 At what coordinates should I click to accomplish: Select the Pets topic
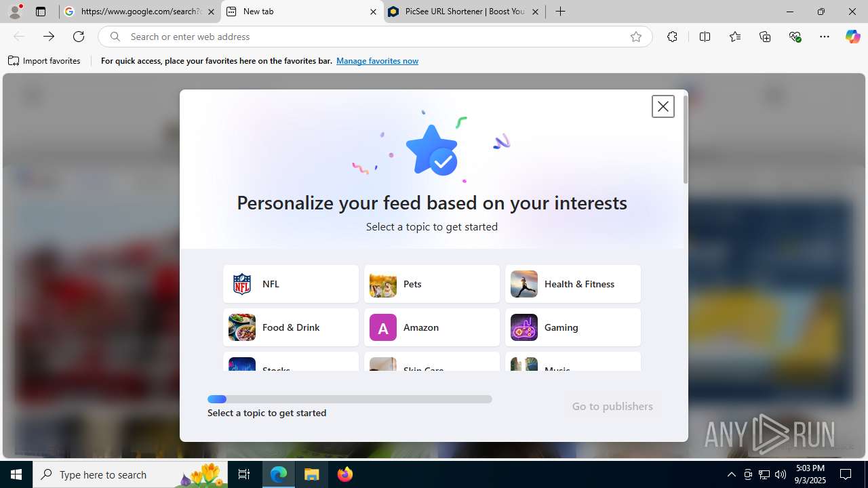pyautogui.click(x=432, y=284)
